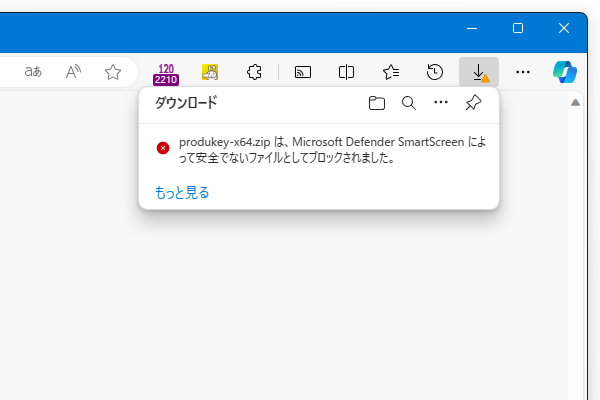Click the もっと見る link

click(x=182, y=193)
